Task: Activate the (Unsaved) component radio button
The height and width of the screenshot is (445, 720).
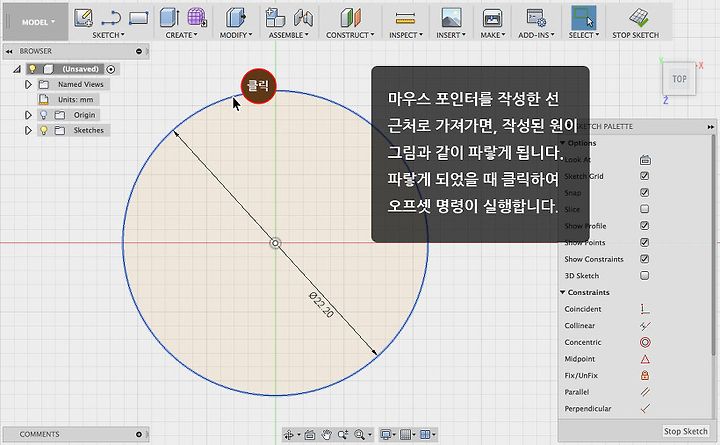Action: point(111,69)
